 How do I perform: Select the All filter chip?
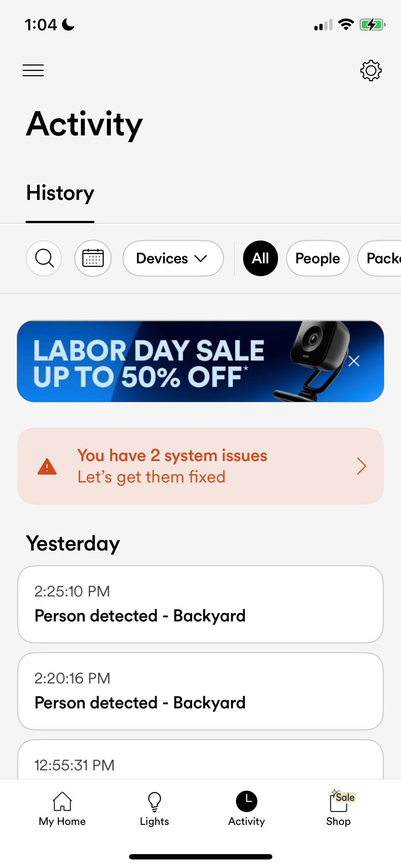(x=261, y=258)
